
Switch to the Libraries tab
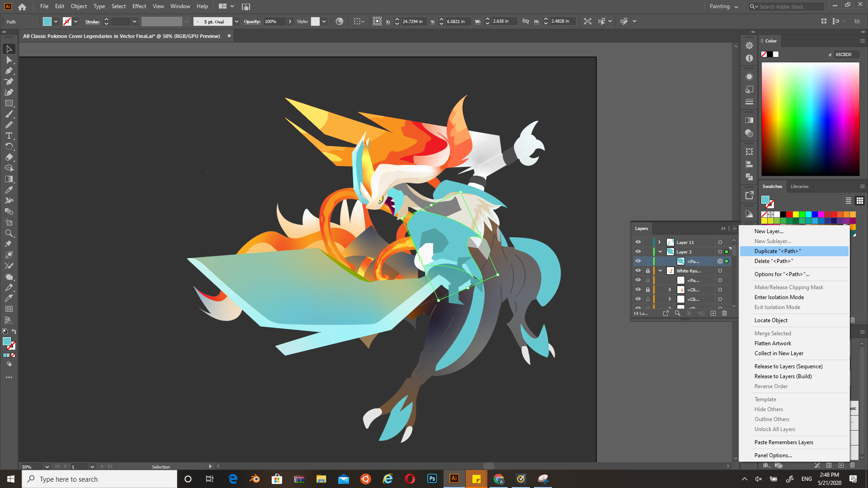pyautogui.click(x=799, y=186)
